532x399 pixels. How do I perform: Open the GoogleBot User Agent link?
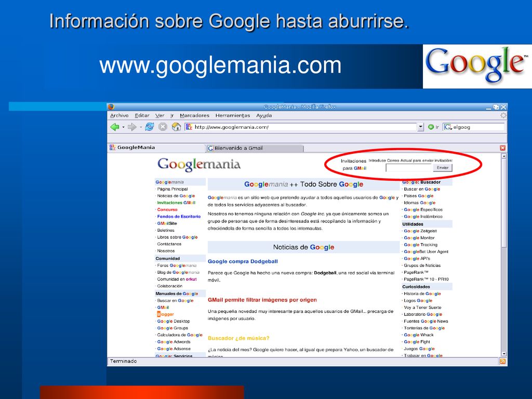[426, 252]
